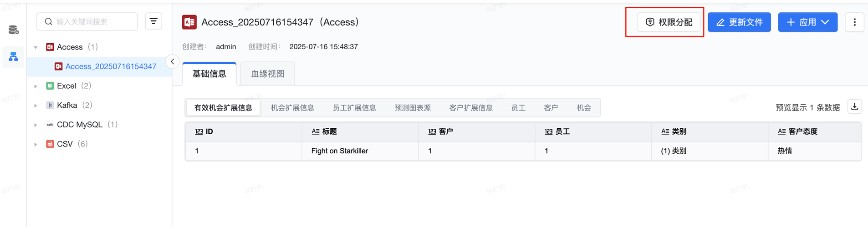Switch to the 血缘视图 tab

(268, 74)
